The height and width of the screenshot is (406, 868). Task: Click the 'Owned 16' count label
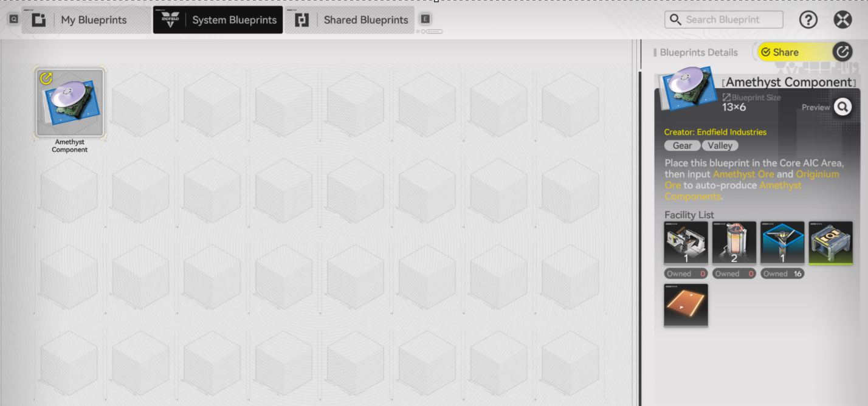point(782,274)
